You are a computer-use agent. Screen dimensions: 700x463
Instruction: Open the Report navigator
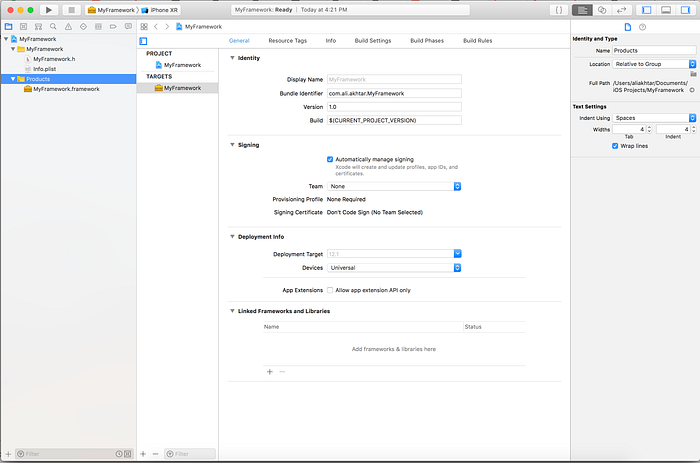[128, 27]
